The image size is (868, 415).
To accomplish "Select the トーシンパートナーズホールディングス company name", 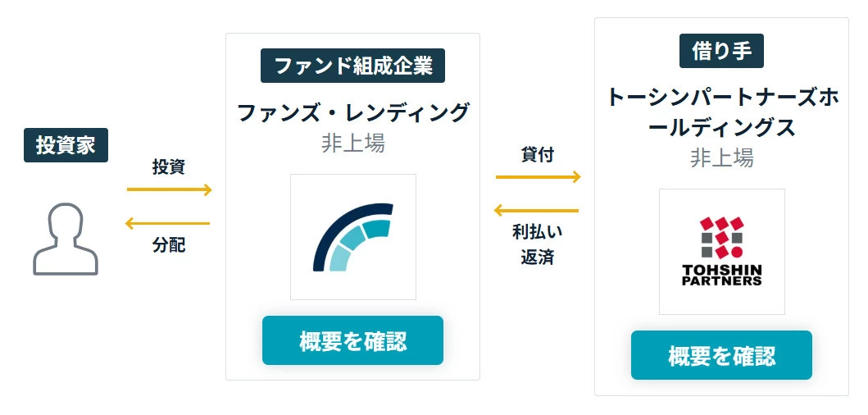I will pyautogui.click(x=721, y=112).
